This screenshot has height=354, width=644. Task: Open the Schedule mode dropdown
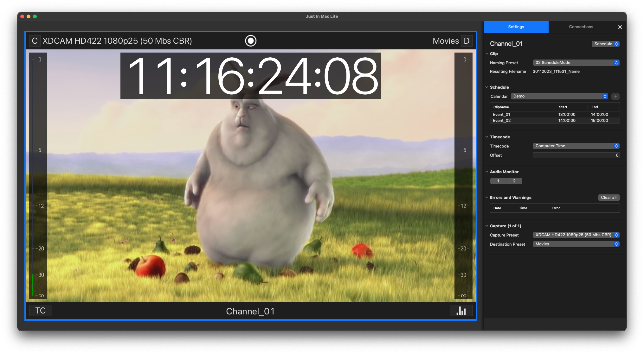tap(605, 44)
